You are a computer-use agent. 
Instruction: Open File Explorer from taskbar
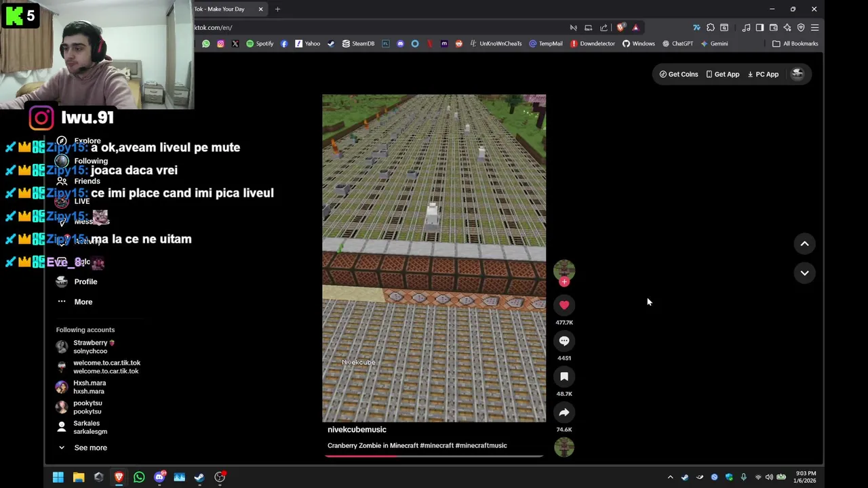click(79, 477)
